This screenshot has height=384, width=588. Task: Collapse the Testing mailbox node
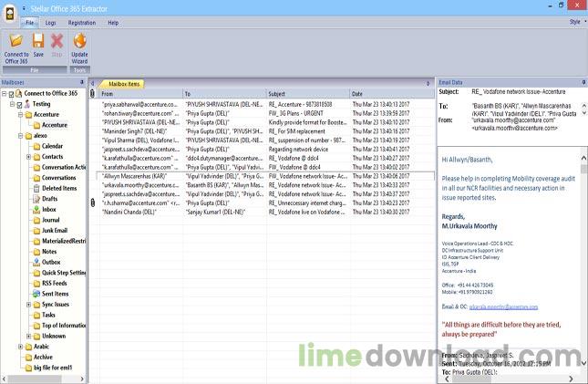click(13, 104)
